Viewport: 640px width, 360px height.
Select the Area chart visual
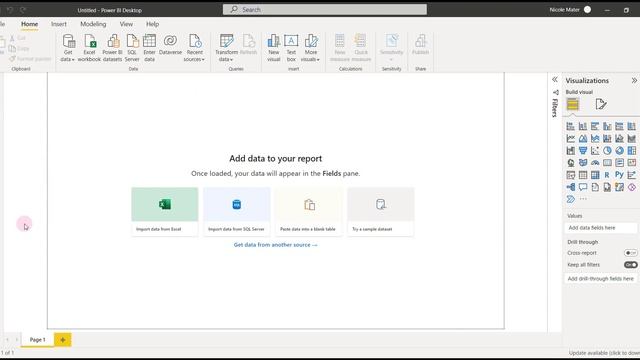(x=583, y=138)
